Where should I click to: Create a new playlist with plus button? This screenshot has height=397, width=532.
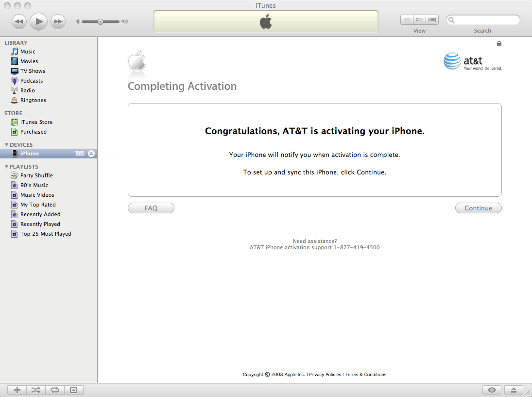pyautogui.click(x=17, y=390)
